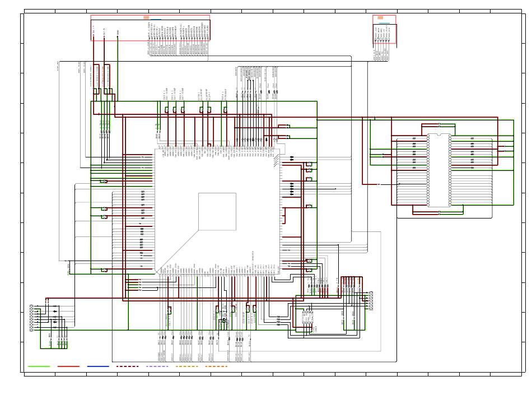Select the pin header connector at bottom left
The width and height of the screenshot is (532, 395).
click(x=31, y=318)
